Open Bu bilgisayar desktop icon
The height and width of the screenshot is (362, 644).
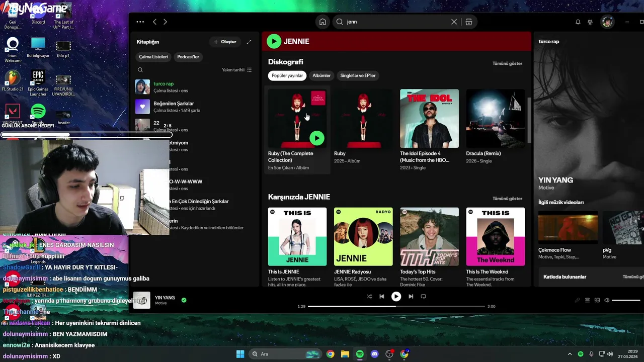tap(38, 48)
